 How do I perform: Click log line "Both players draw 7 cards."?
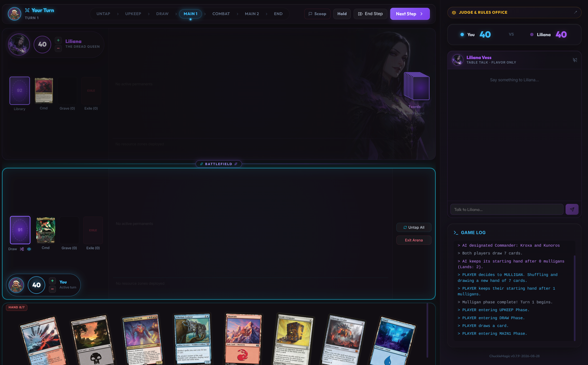(x=490, y=253)
